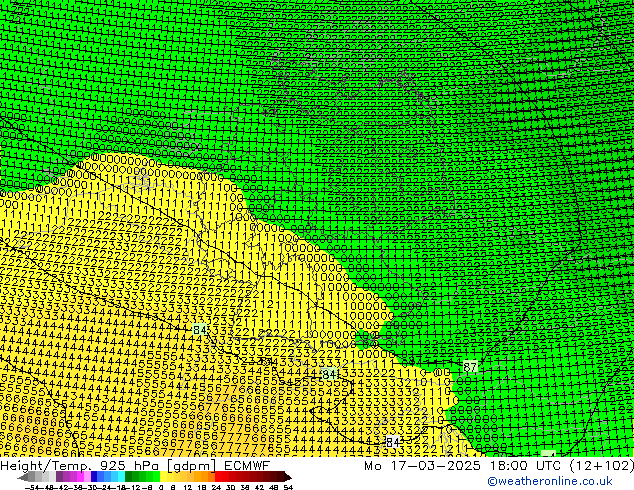Viewport: 634px width, 490px height.
Task: Click the dark arrow at the scale's warm end
Action: click(x=288, y=477)
